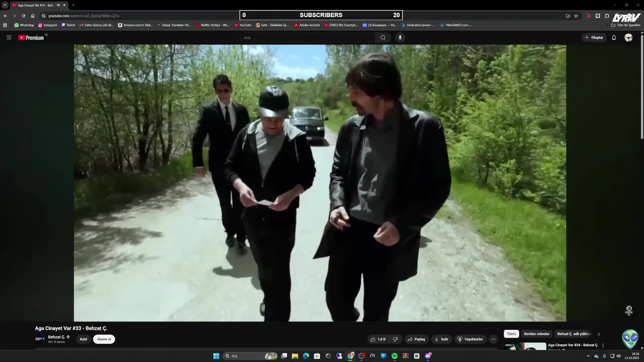Open DeepL Translate bookmark

pyautogui.click(x=174, y=25)
